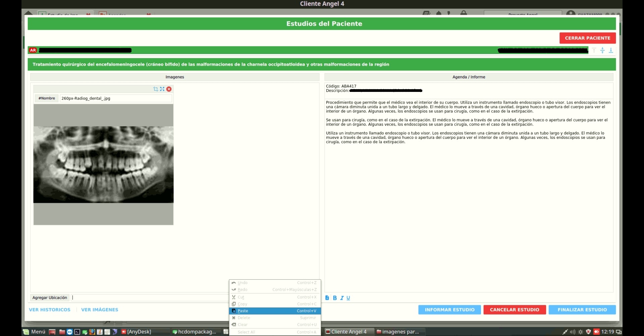Click the align-bottom icon in patient bar
The image size is (644, 336).
[x=611, y=50]
